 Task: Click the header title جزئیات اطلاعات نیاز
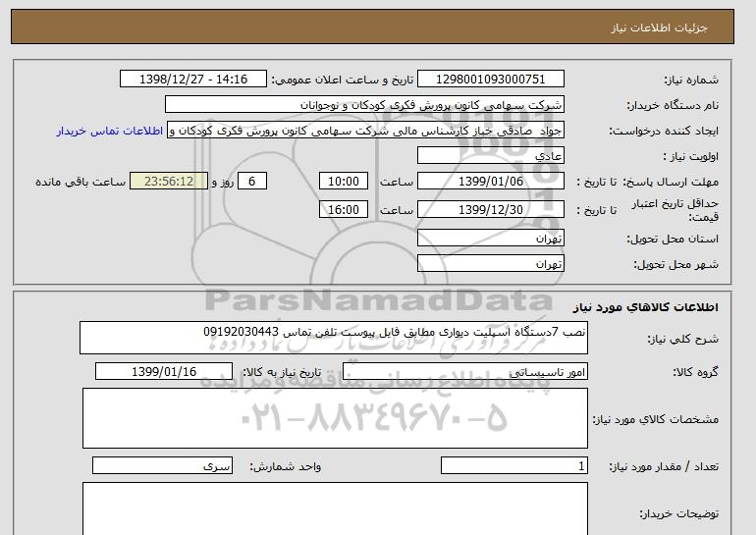pos(659,27)
